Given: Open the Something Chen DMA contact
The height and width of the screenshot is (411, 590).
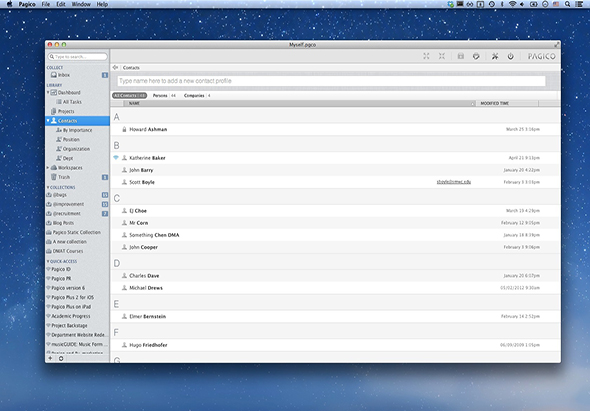Looking at the screenshot, I should coord(335,235).
